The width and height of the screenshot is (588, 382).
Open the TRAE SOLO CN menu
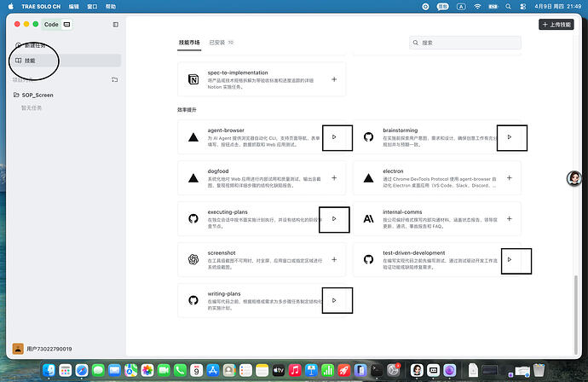pos(41,6)
